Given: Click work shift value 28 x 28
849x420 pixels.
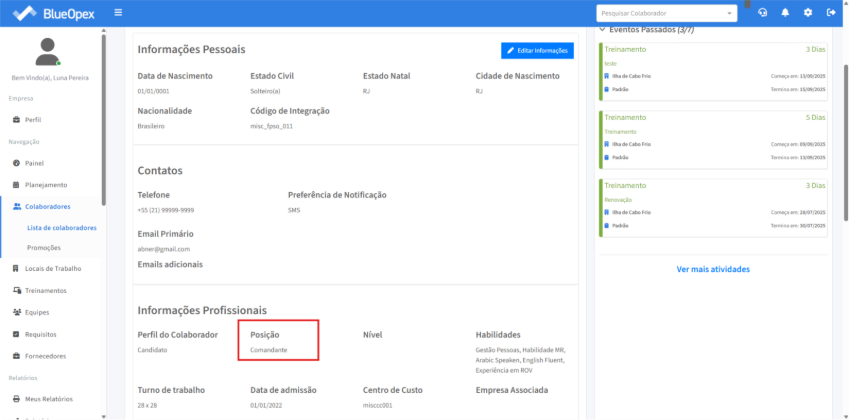Looking at the screenshot, I should [149, 405].
